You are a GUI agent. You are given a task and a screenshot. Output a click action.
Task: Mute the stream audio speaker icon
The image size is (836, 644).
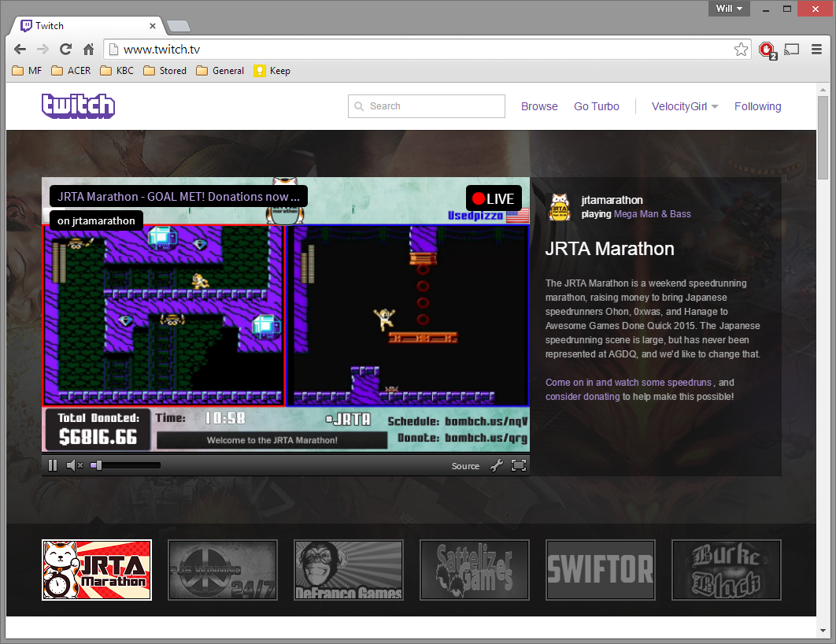(x=75, y=465)
